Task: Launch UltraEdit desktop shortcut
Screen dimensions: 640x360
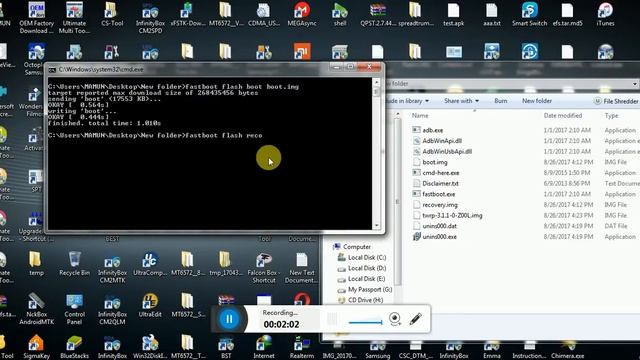Action: (150, 305)
